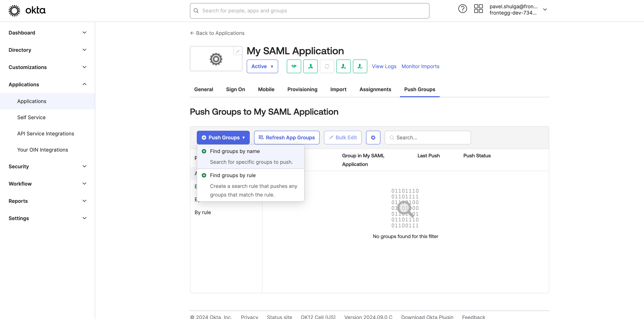Open the Push Groups blue dropdown button

point(223,138)
